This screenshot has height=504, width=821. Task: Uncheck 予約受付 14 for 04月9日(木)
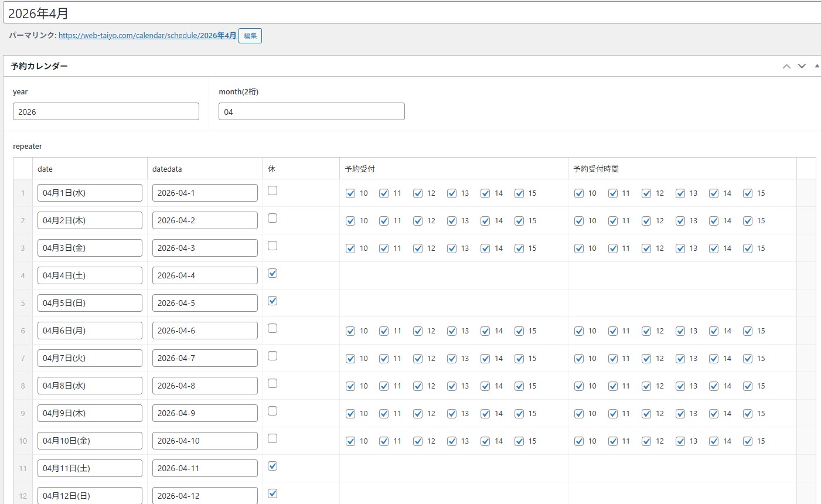pyautogui.click(x=485, y=414)
